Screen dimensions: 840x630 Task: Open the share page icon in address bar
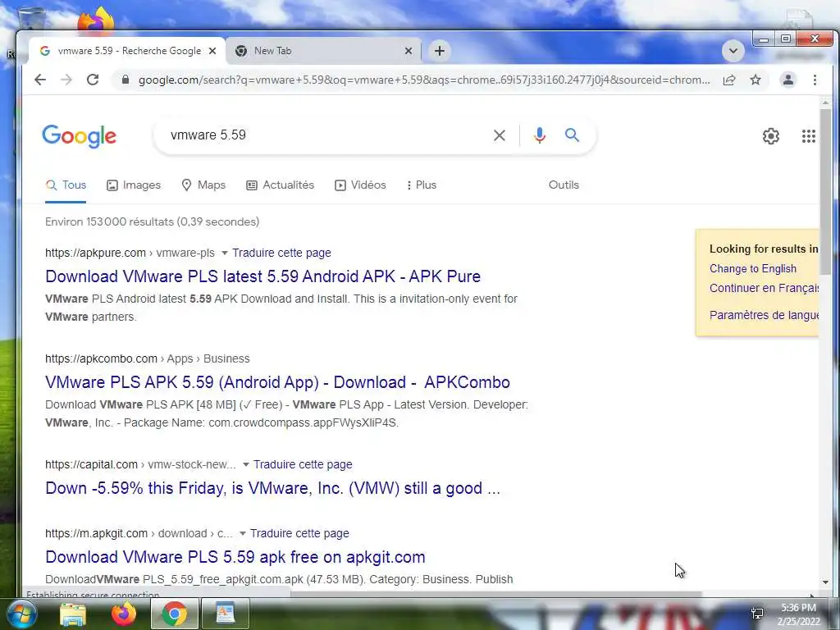click(729, 80)
